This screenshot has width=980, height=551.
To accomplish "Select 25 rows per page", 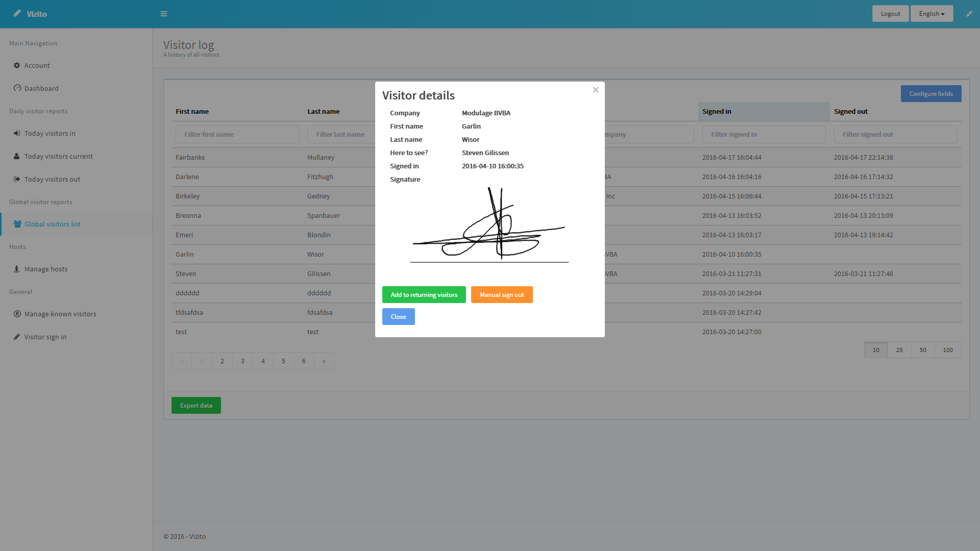I will pos(899,350).
